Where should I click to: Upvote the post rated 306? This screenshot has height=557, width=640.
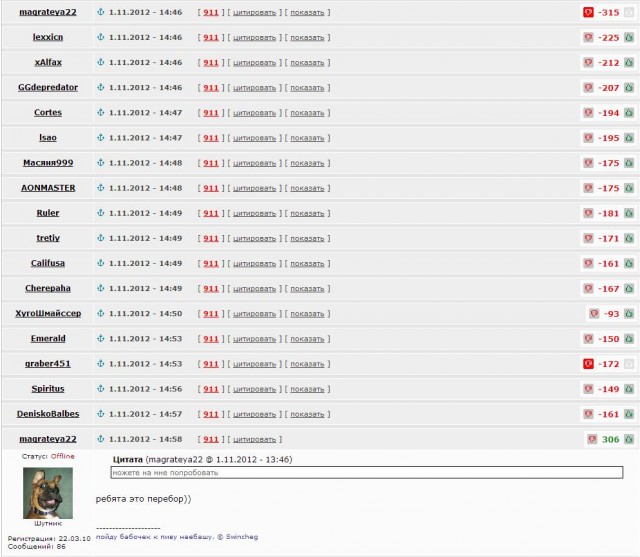[629, 439]
